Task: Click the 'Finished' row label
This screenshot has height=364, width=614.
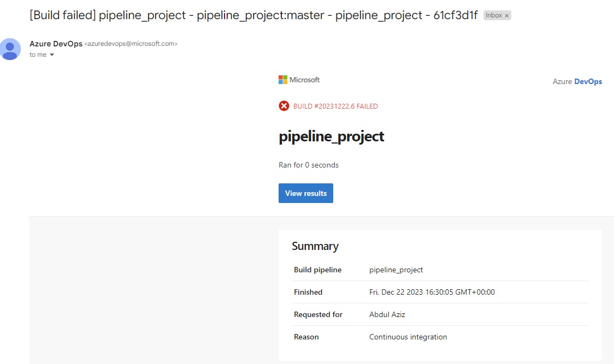Action: (308, 293)
